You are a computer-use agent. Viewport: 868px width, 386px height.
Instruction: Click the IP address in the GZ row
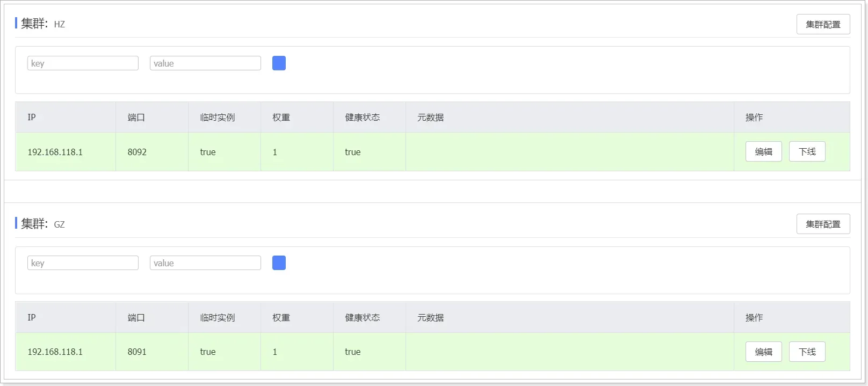[55, 352]
